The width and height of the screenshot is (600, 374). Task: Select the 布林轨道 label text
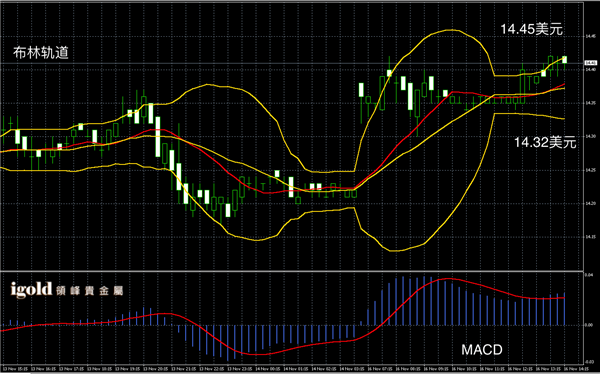pos(41,53)
